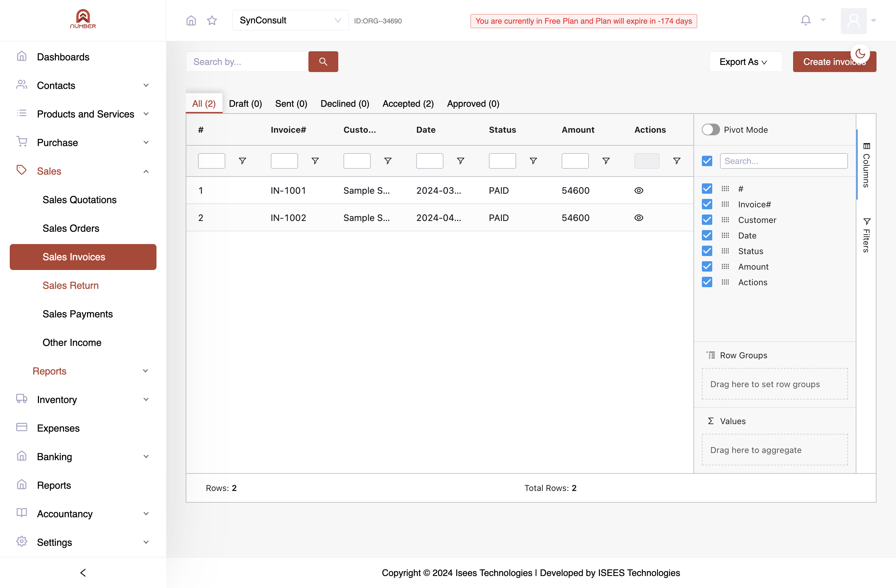Switch to Draft (0) tab
This screenshot has width=896, height=588.
(x=245, y=104)
